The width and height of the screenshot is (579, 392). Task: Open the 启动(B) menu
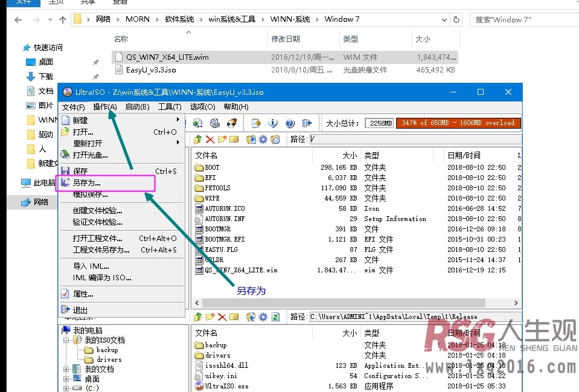click(138, 107)
